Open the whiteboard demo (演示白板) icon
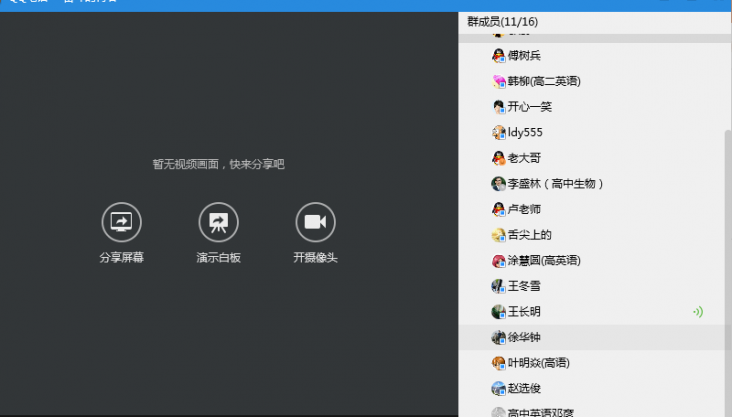Viewport: 732px width, 417px height. click(218, 222)
